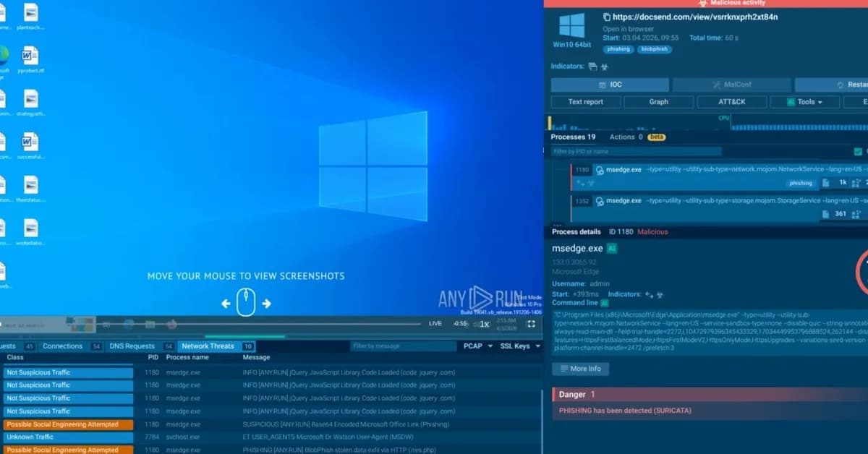Click the right arrow beside the mouse graphic

(267, 304)
